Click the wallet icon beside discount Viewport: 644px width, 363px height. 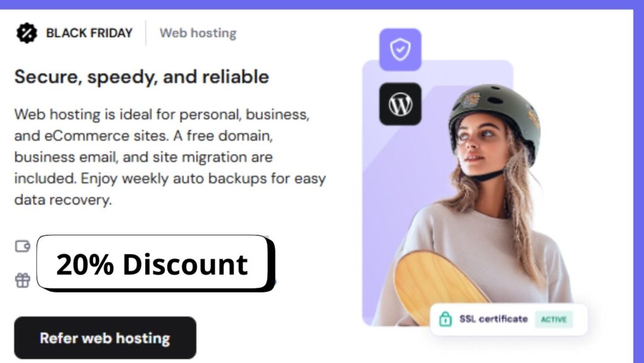(23, 246)
